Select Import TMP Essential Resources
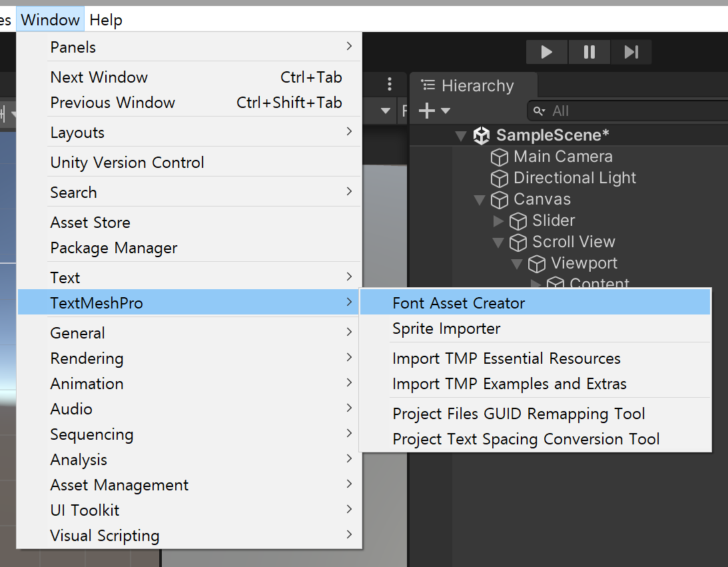Viewport: 728px width, 567px height. point(536,358)
